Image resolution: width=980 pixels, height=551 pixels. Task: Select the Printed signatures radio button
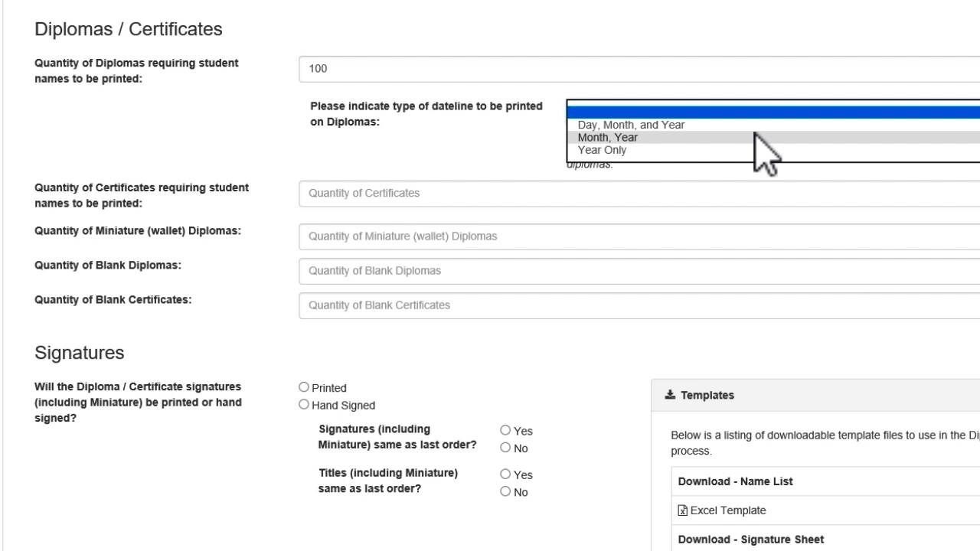coord(304,387)
